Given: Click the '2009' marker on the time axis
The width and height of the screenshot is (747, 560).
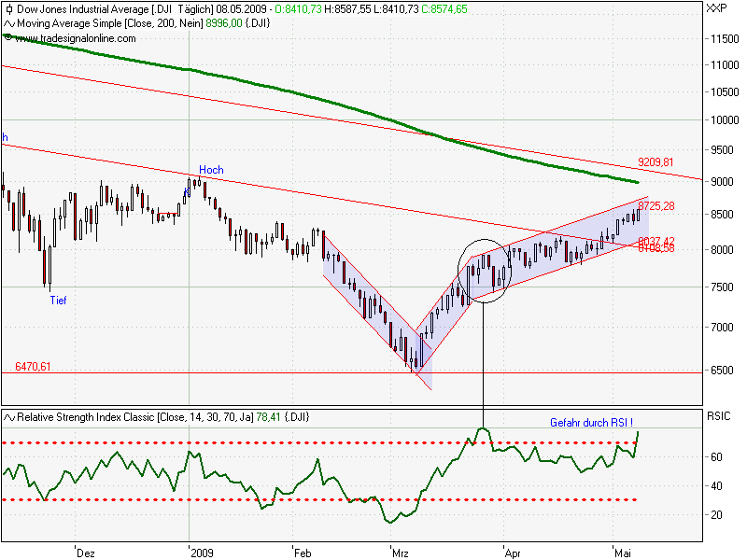Looking at the screenshot, I should point(202,553).
